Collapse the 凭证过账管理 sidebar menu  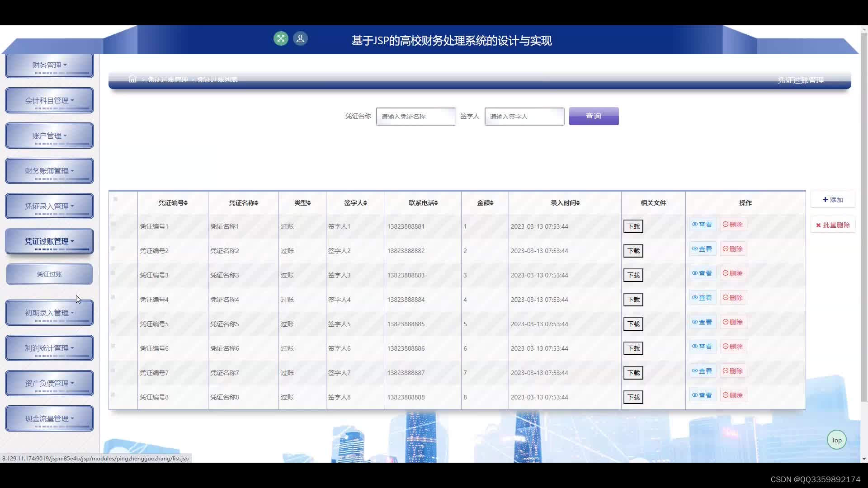click(49, 241)
